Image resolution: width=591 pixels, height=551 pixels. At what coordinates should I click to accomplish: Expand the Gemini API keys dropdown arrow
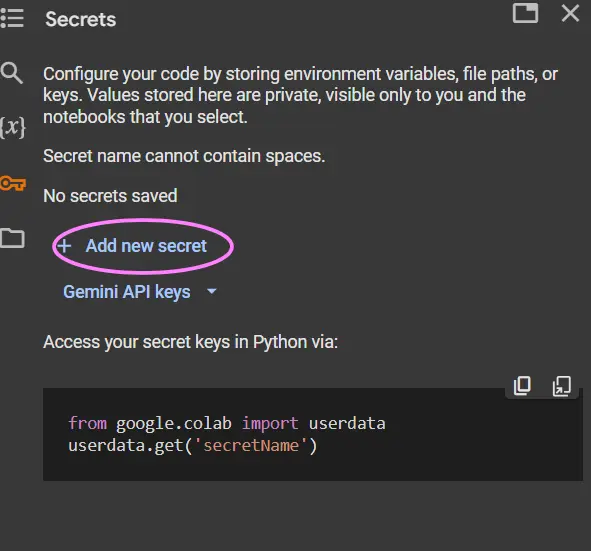[212, 291]
